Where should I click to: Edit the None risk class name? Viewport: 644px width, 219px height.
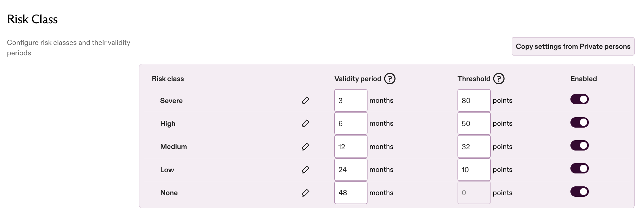coord(305,193)
